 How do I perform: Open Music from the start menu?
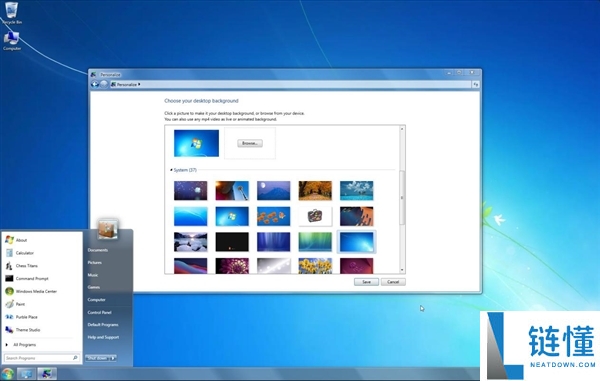(93, 275)
